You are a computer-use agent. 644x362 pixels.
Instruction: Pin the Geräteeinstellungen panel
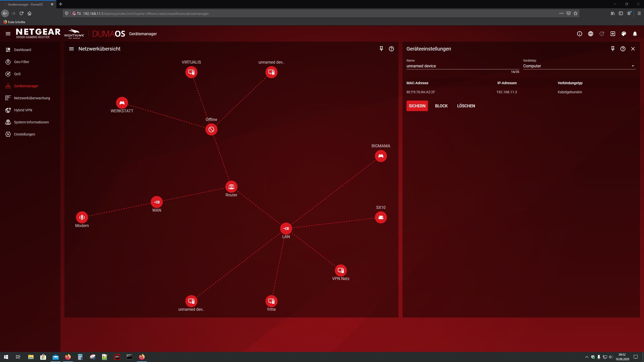coord(613,49)
